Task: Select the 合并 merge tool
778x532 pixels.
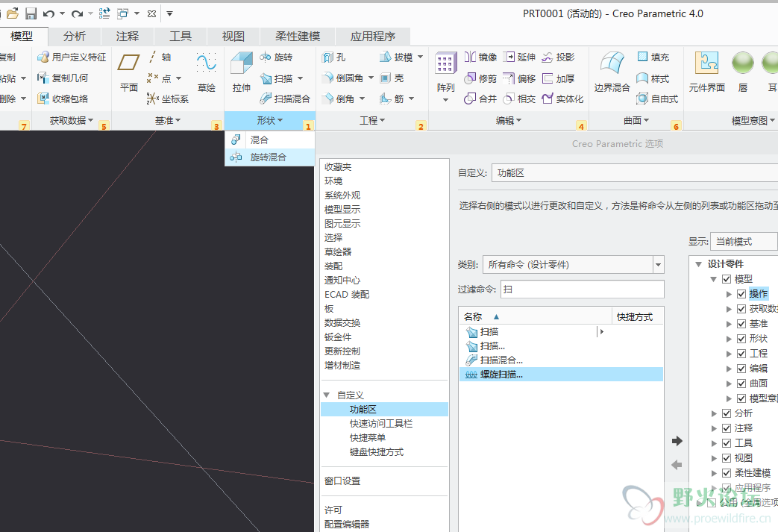Action: pyautogui.click(x=481, y=98)
